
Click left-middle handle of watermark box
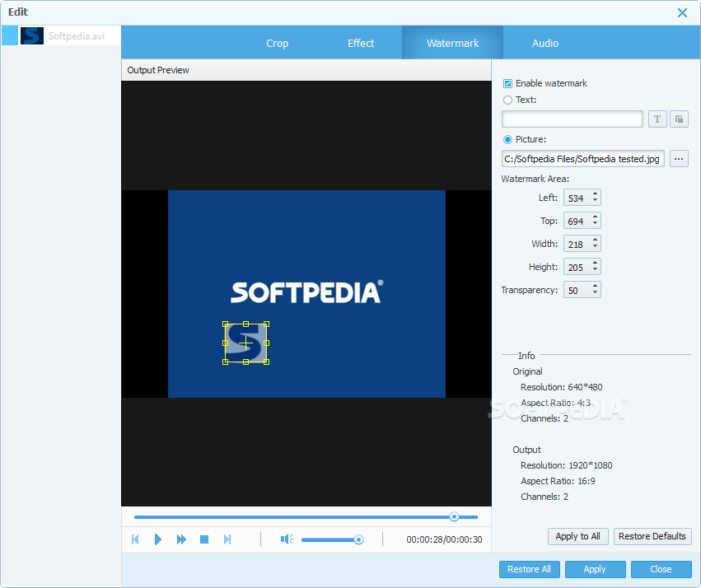(226, 343)
